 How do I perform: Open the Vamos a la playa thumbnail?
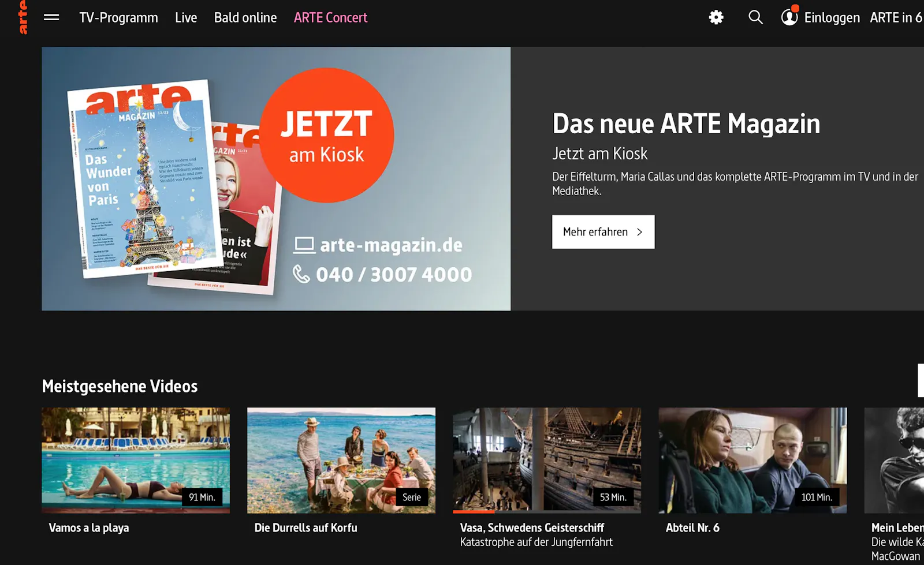click(136, 460)
